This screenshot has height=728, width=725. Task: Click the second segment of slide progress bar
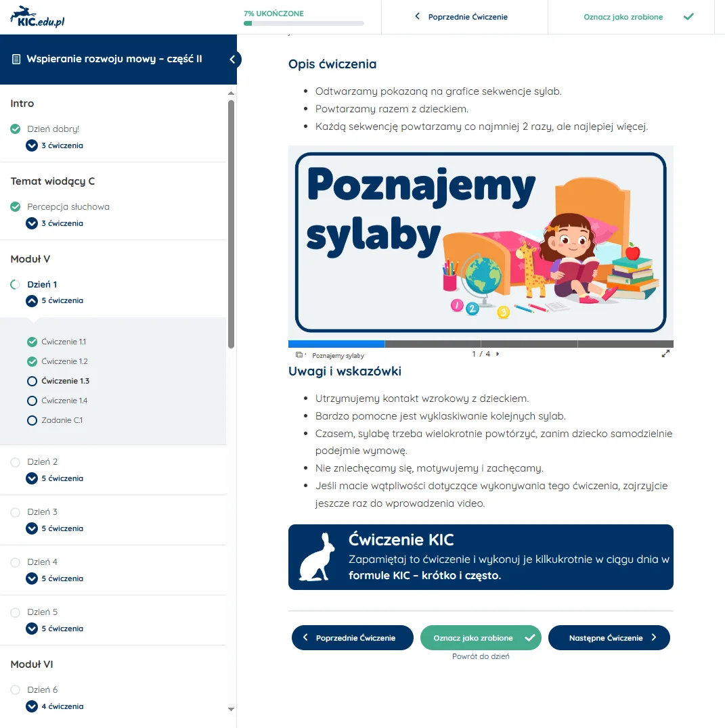(x=433, y=344)
